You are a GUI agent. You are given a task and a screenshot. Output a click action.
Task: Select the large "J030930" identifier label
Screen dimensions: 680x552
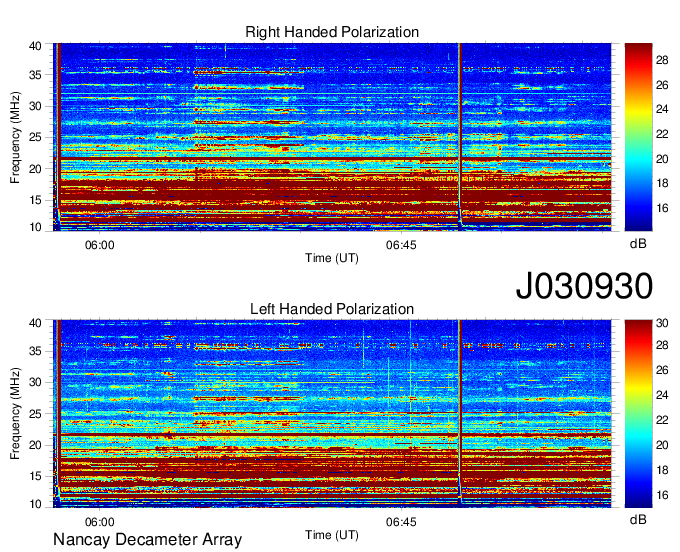coord(584,286)
